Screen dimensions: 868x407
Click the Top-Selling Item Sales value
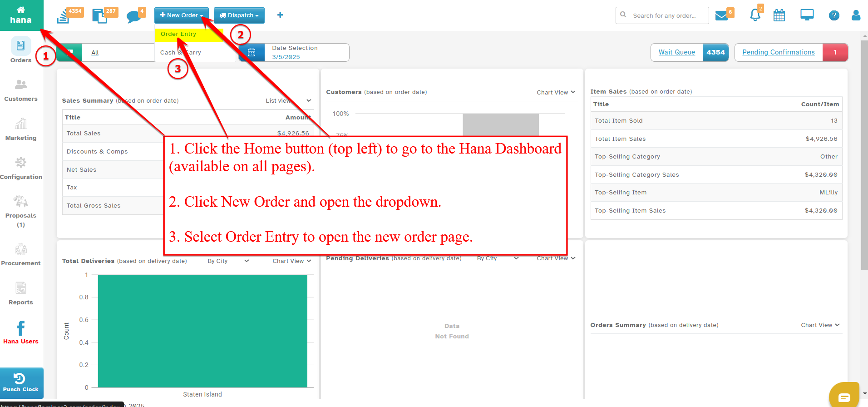point(821,211)
